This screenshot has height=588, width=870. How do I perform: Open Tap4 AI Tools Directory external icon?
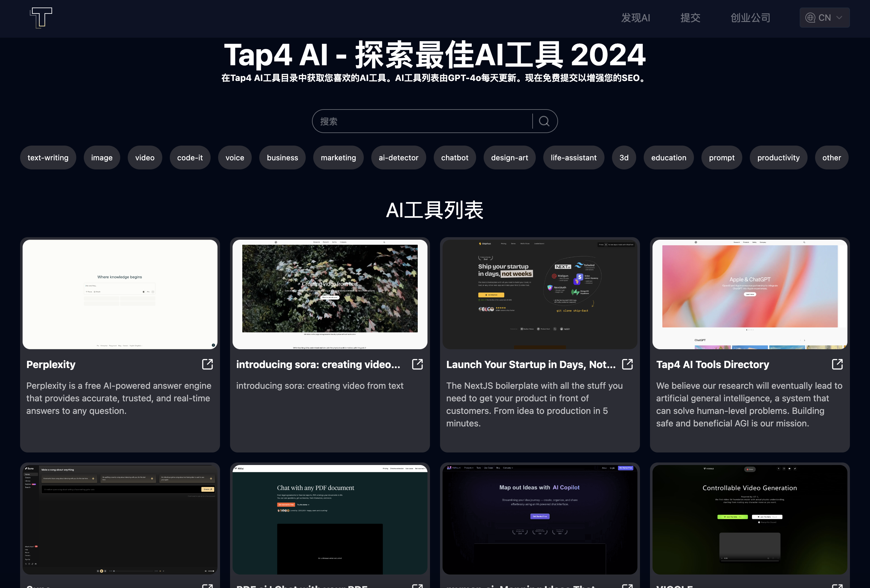837,364
